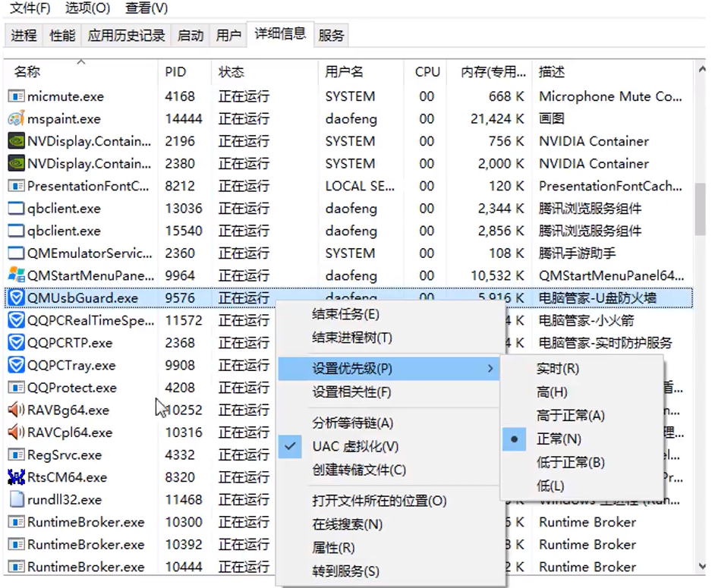Click qbclient.exe icon for PID 15540

pos(17,231)
